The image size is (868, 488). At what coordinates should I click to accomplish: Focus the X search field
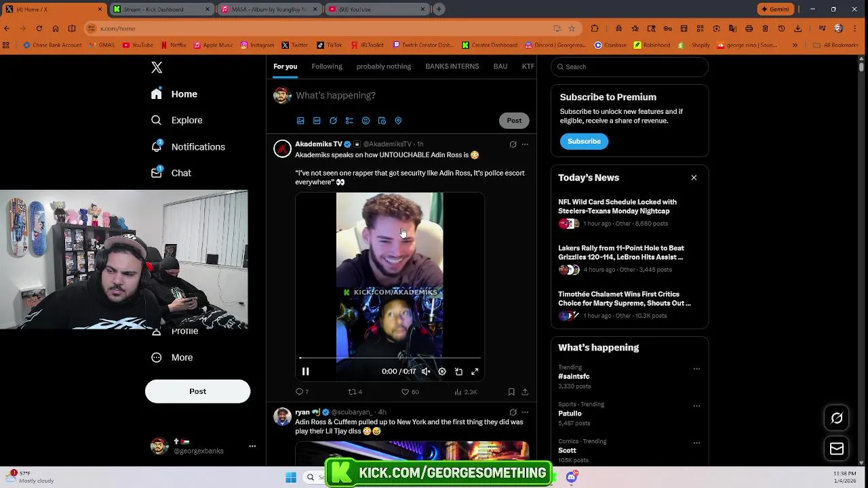point(630,66)
